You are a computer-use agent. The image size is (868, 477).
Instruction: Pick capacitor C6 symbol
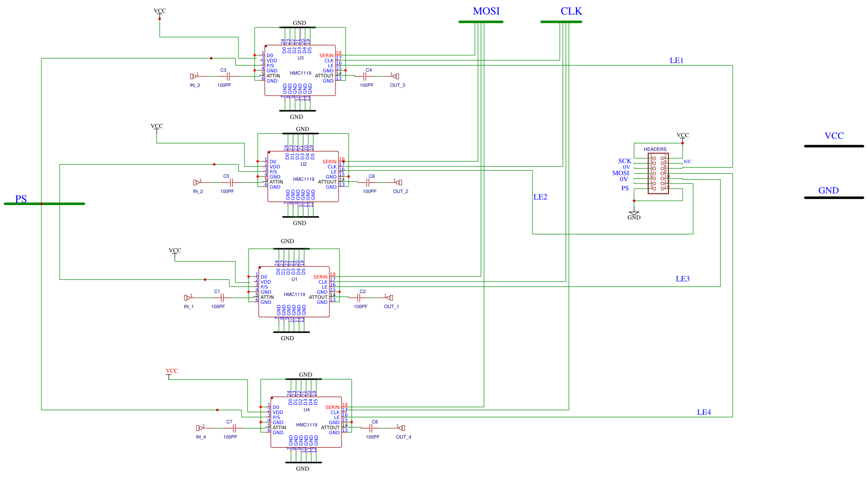pos(368,182)
